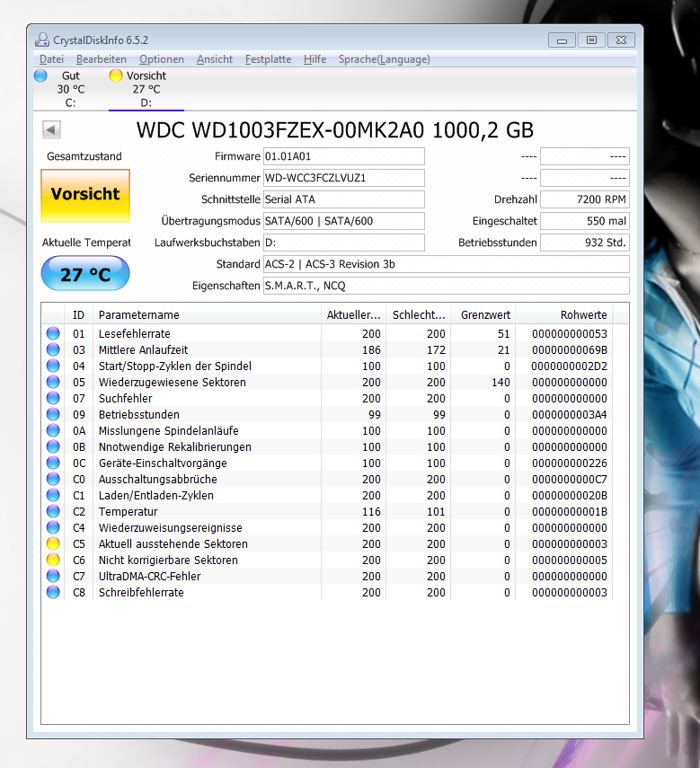
Task: Click the status orb for Ausschaltungsabbrüche
Action: click(x=53, y=479)
